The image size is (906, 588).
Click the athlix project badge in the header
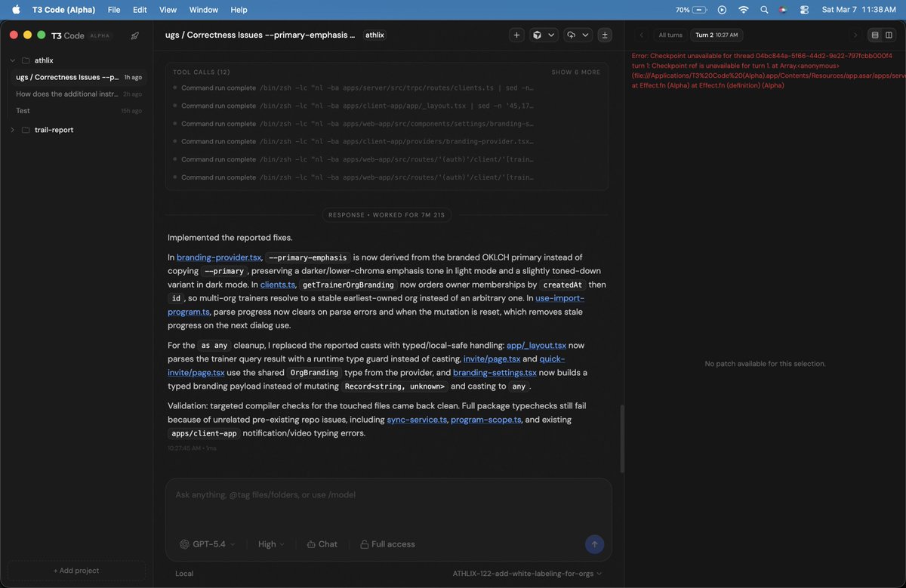374,35
